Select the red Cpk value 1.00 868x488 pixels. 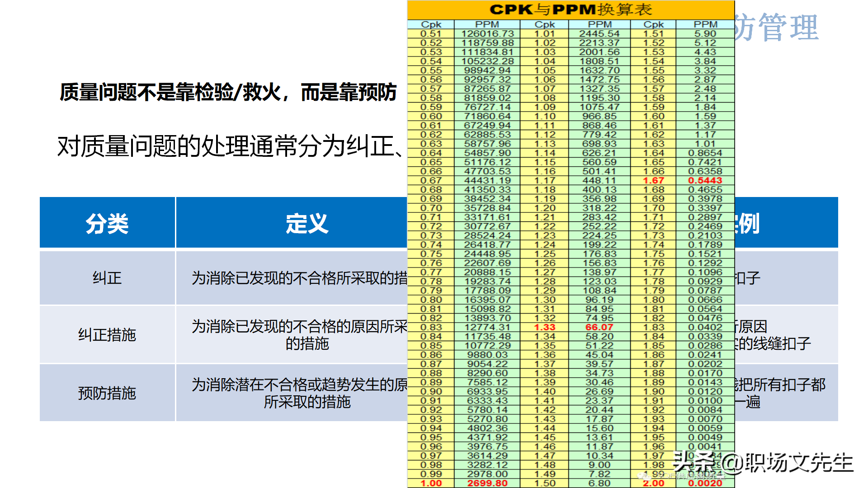433,483
